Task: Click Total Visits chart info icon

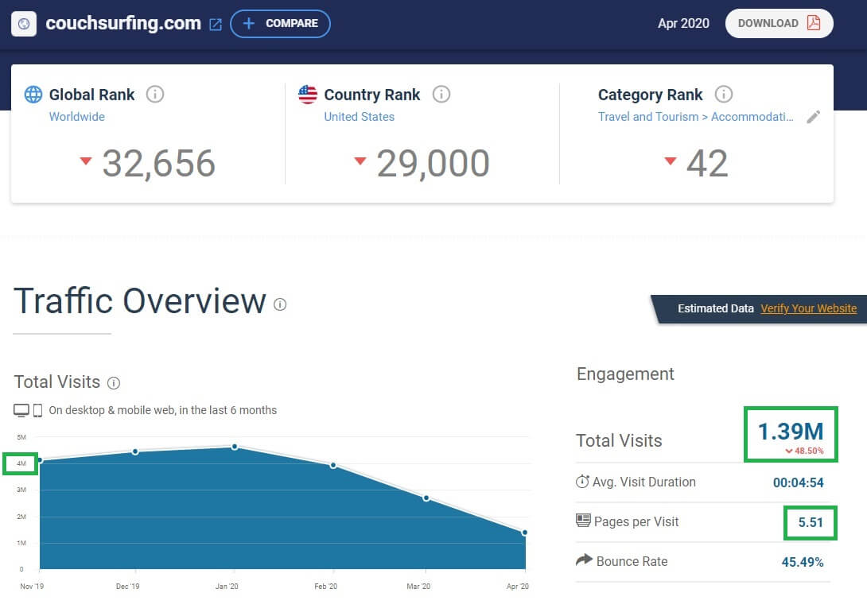Action: click(114, 383)
